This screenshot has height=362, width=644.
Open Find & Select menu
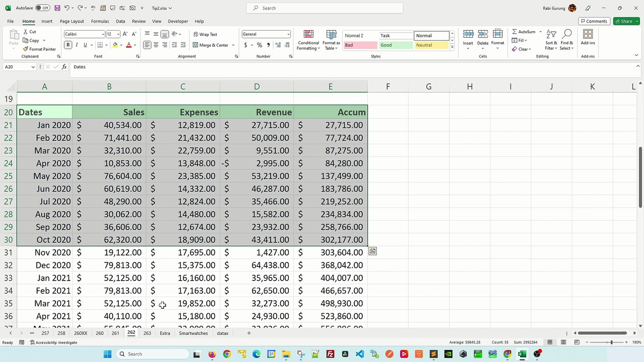coord(567,40)
